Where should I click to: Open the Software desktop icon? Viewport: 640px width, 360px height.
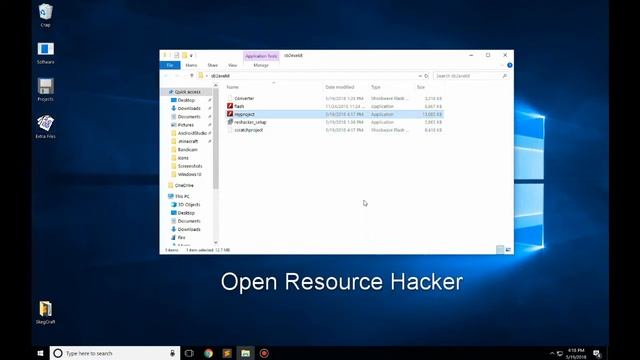click(45, 53)
